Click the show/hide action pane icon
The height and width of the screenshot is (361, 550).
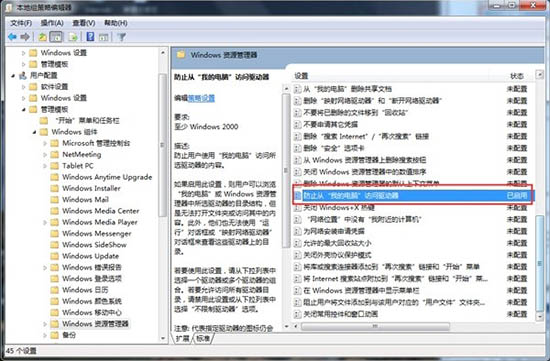click(103, 36)
